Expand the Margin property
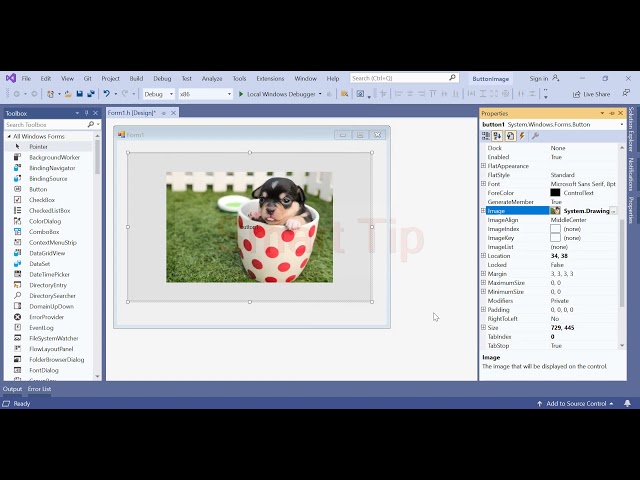This screenshot has width=640, height=480. [483, 273]
